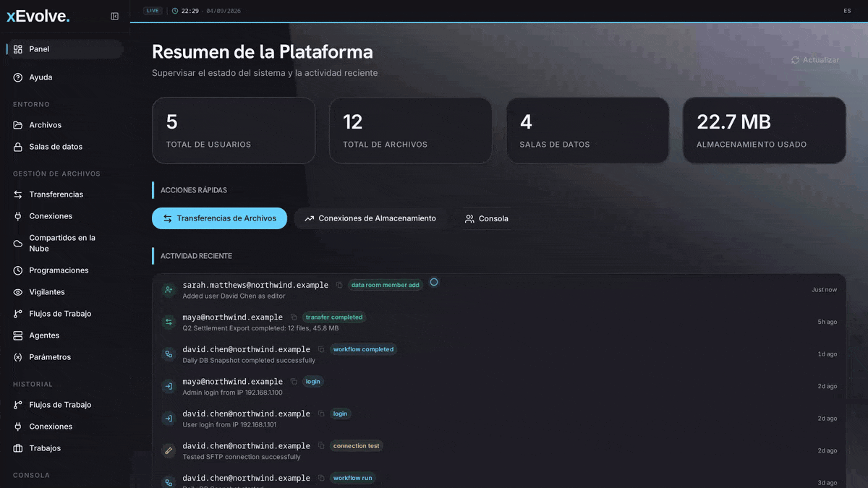The height and width of the screenshot is (488, 868).
Task: Click the workflow run tag
Action: (353, 478)
